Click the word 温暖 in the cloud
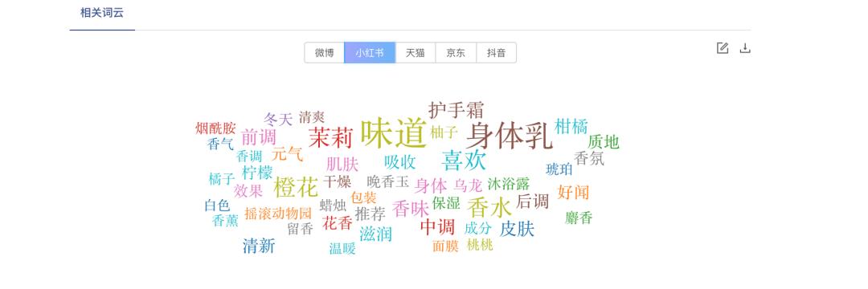This screenshot has width=868, height=289. tap(342, 249)
